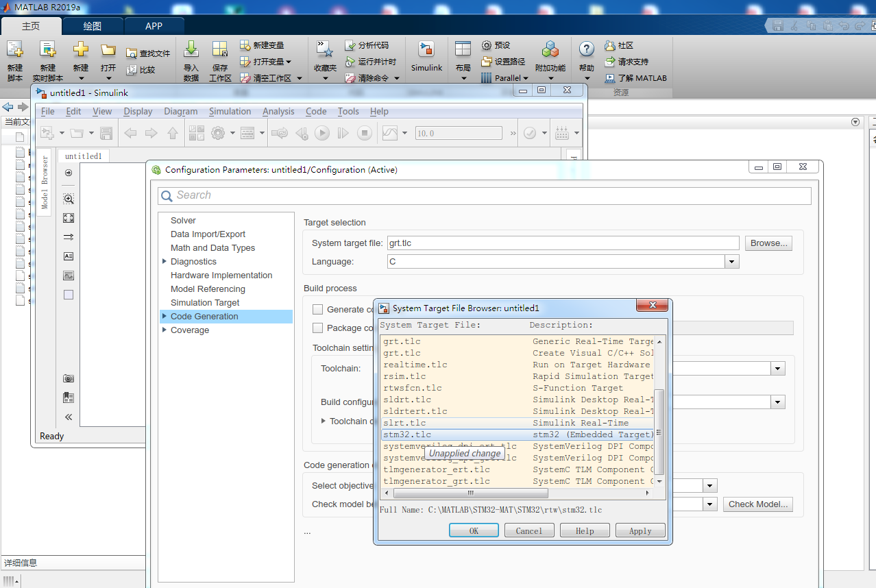The image size is (876, 588).
Task: Stop the simulation using the stop icon
Action: point(364,133)
